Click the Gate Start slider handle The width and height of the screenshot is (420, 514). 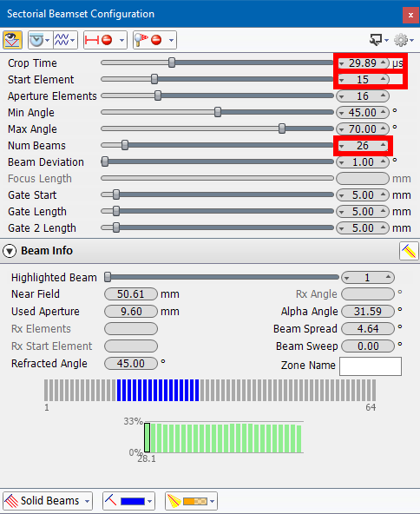pos(116,194)
